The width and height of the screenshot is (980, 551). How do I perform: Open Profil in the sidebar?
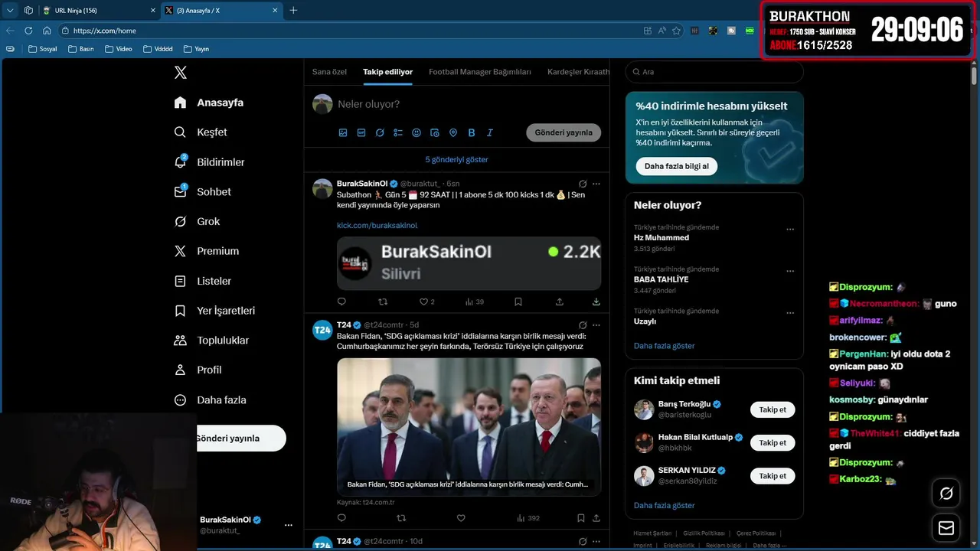click(x=198, y=370)
